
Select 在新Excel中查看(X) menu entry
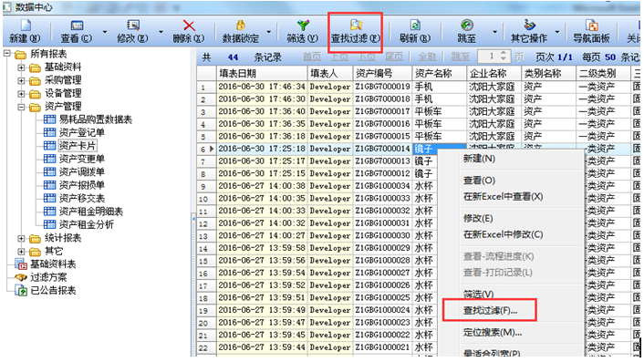tap(504, 197)
